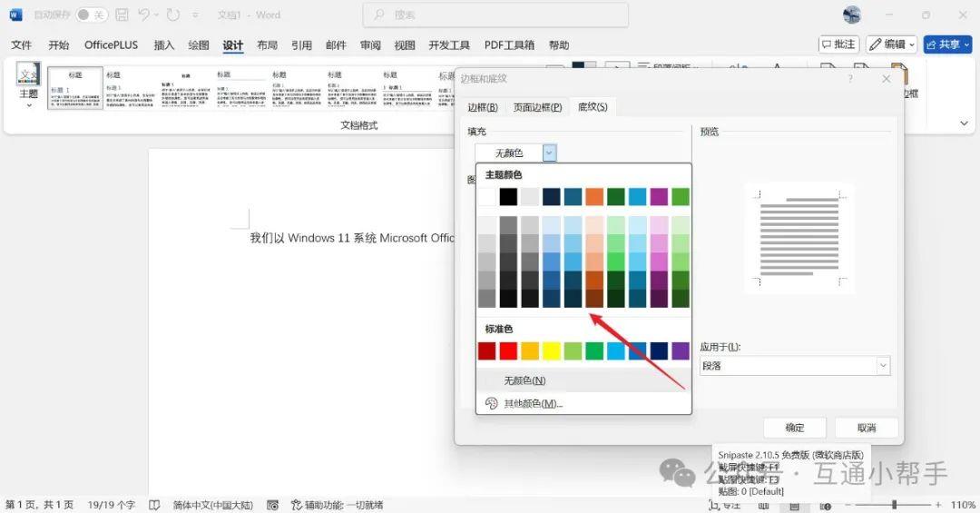Click the 确定 button
This screenshot has height=513, width=980.
tap(794, 428)
